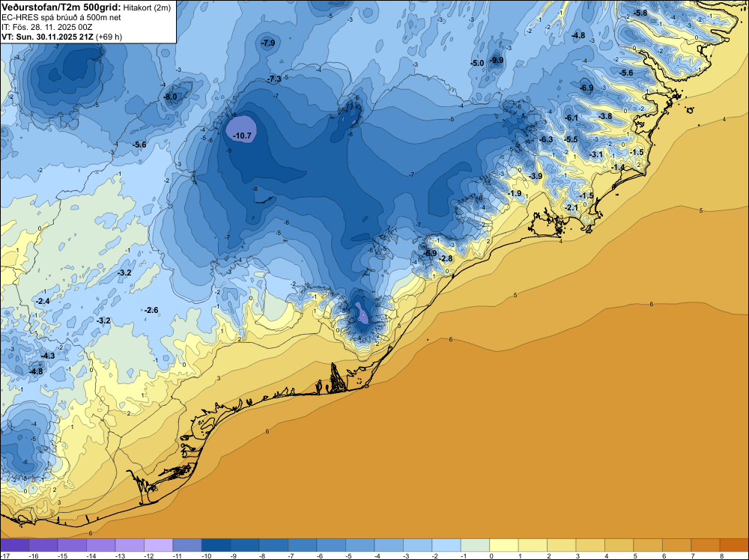
Task: Click the -5.8 temperature label
Action: click(x=640, y=13)
